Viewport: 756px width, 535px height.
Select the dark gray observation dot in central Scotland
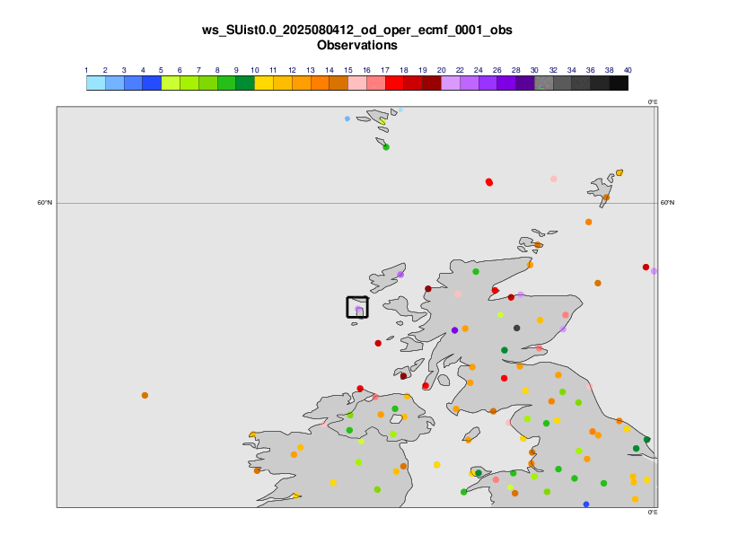(517, 328)
